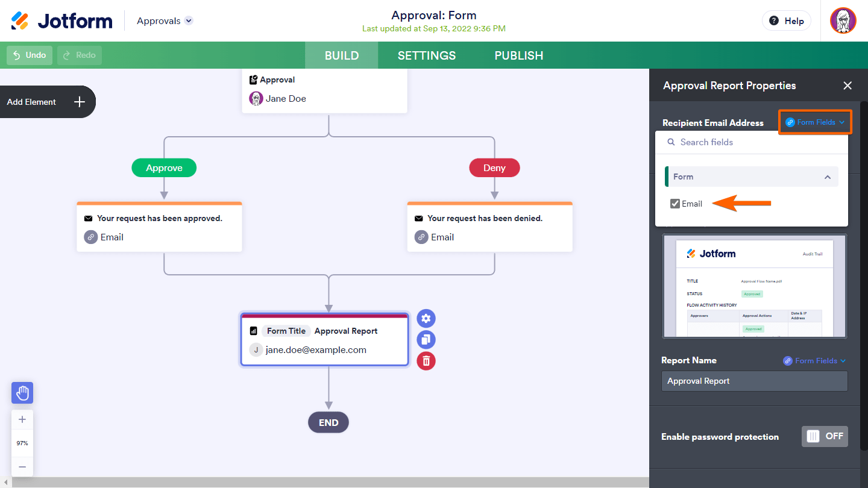The width and height of the screenshot is (868, 488).
Task: Duplicate the Approval Report element
Action: [x=426, y=340]
